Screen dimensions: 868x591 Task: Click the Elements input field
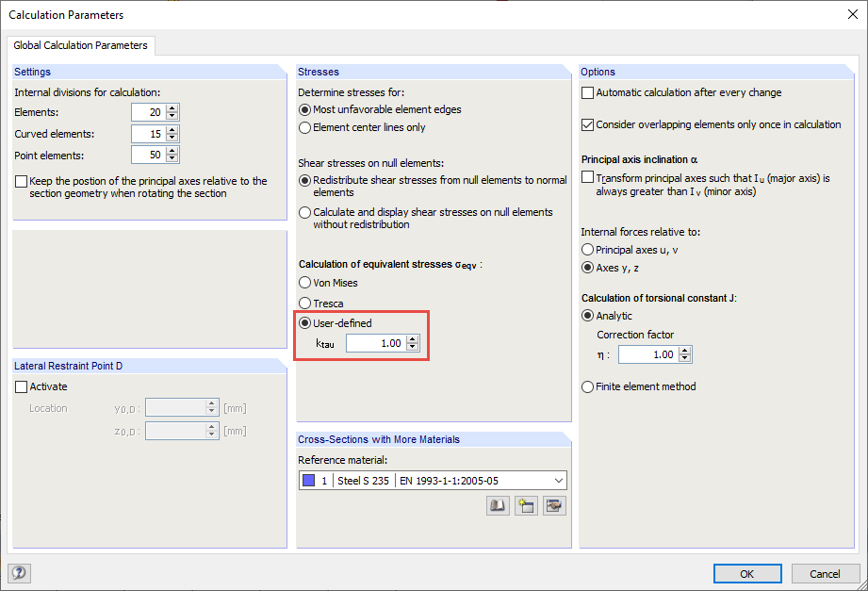tap(149, 112)
